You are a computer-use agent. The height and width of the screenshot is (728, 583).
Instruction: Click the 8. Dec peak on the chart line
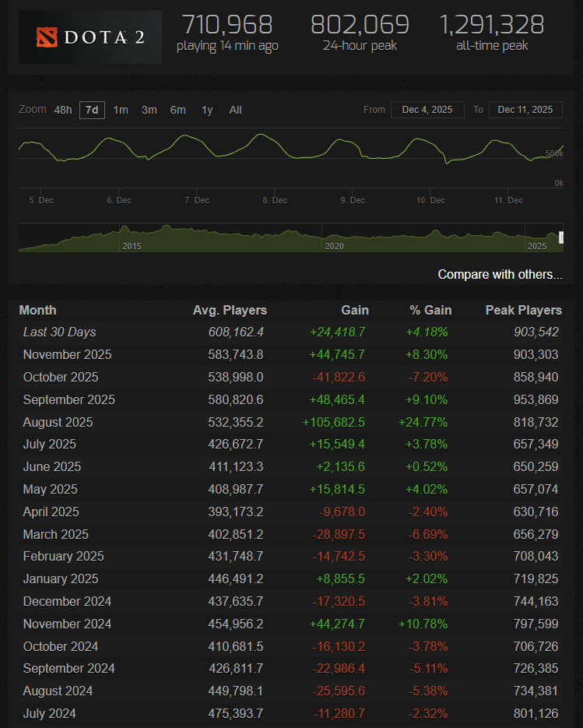[259, 135]
